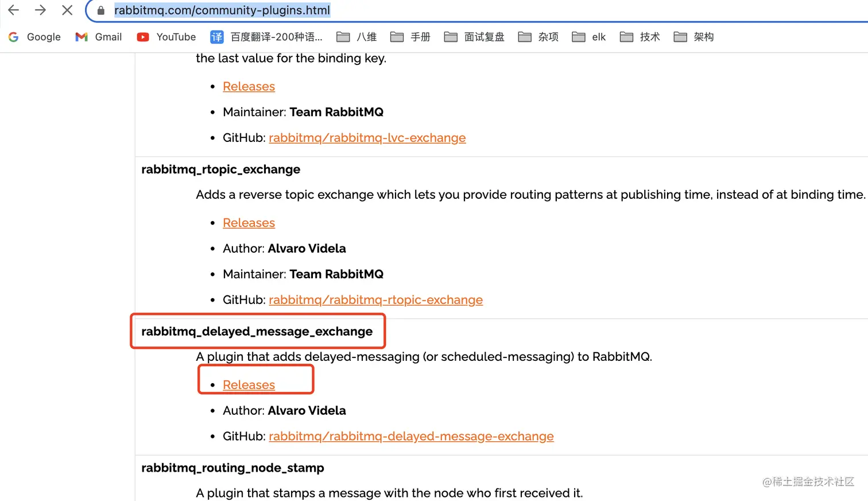Open the Gmail bookmark
868x501 pixels.
click(x=99, y=37)
